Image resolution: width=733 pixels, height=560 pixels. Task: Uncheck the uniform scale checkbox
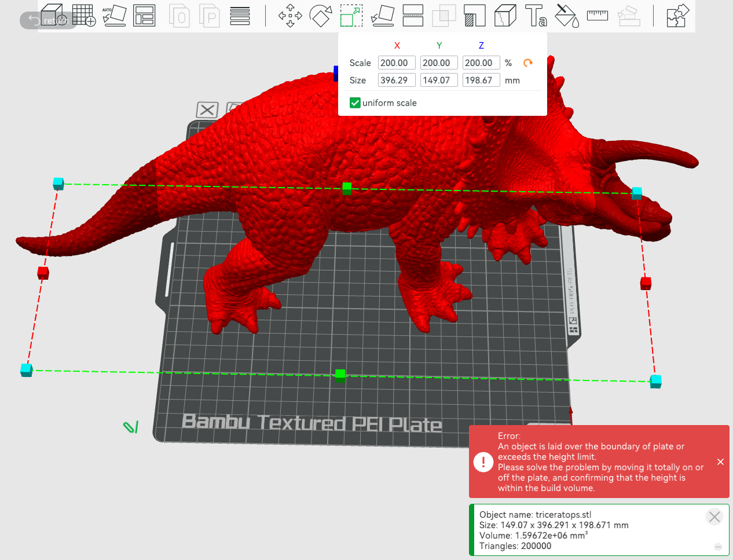355,103
